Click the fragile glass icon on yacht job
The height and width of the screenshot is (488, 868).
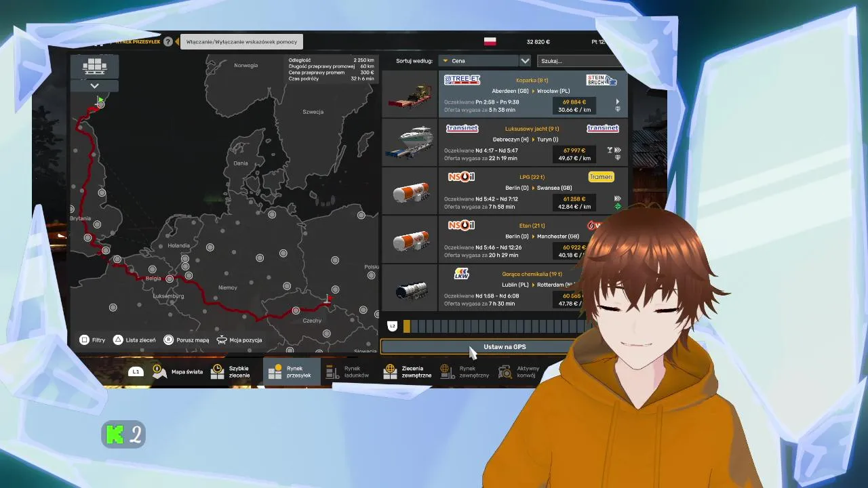(x=610, y=150)
